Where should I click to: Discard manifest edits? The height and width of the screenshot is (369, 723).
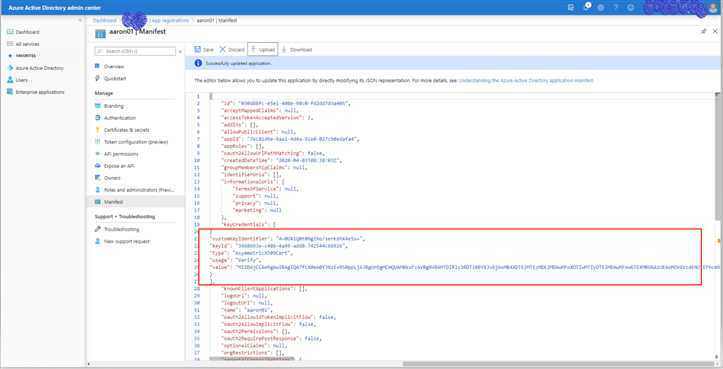coord(232,49)
